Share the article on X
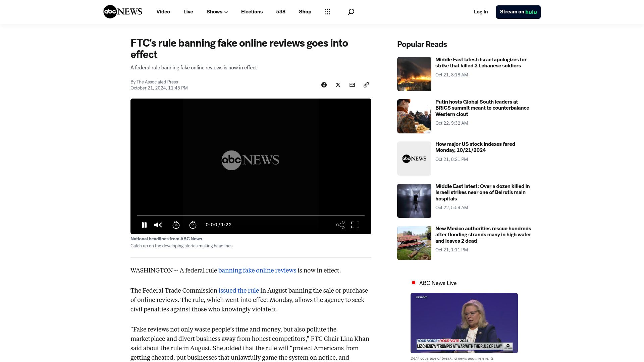This screenshot has width=644, height=362. pyautogui.click(x=338, y=85)
